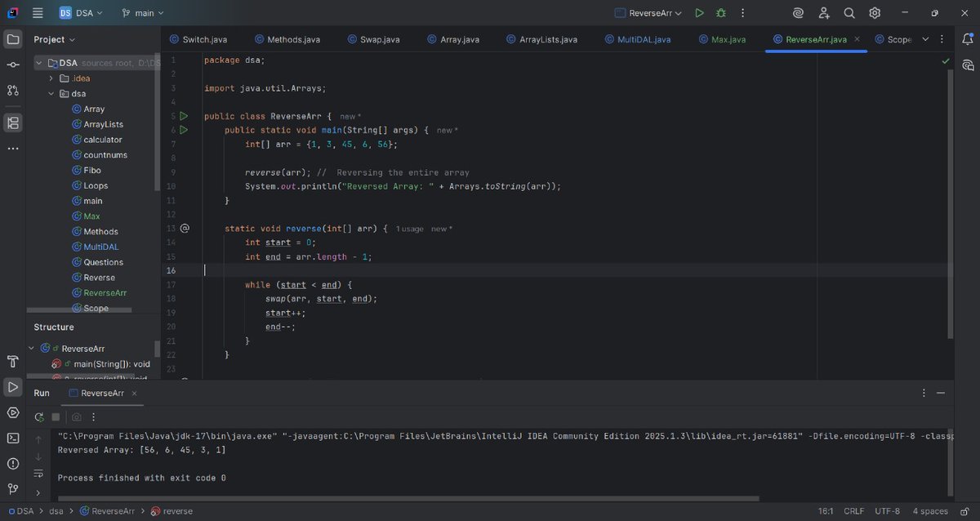This screenshot has width=980, height=521.
Task: Open Search Everywhere magnifier icon
Action: (x=849, y=13)
